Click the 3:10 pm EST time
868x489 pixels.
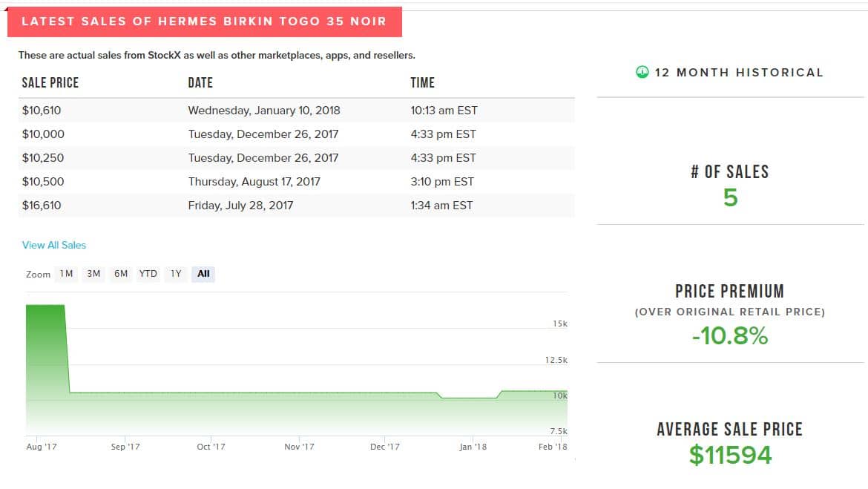point(442,182)
